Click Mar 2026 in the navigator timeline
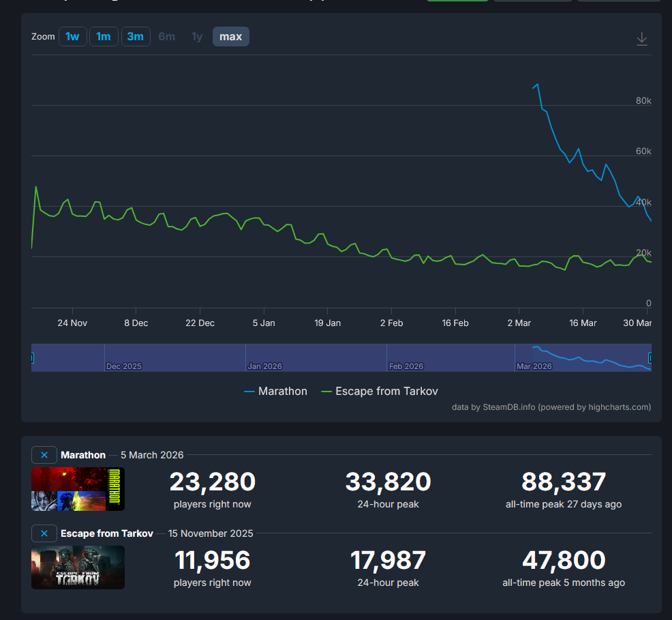Screen dimensions: 672x620 coord(534,366)
